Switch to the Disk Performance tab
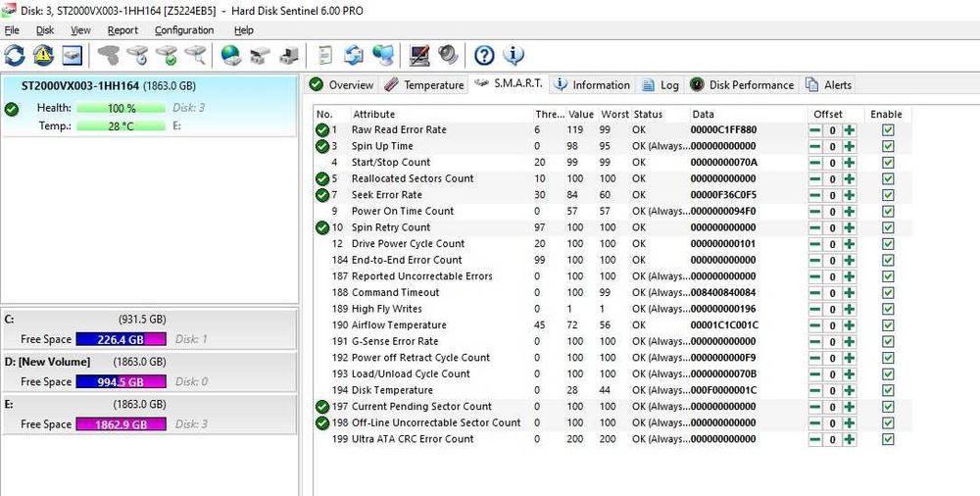980x496 pixels. tap(742, 85)
